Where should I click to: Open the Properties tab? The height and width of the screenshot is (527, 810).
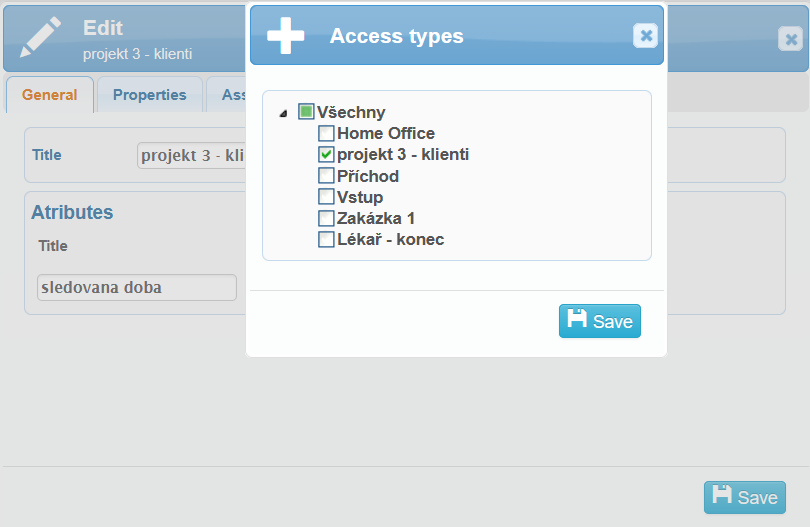click(x=150, y=95)
